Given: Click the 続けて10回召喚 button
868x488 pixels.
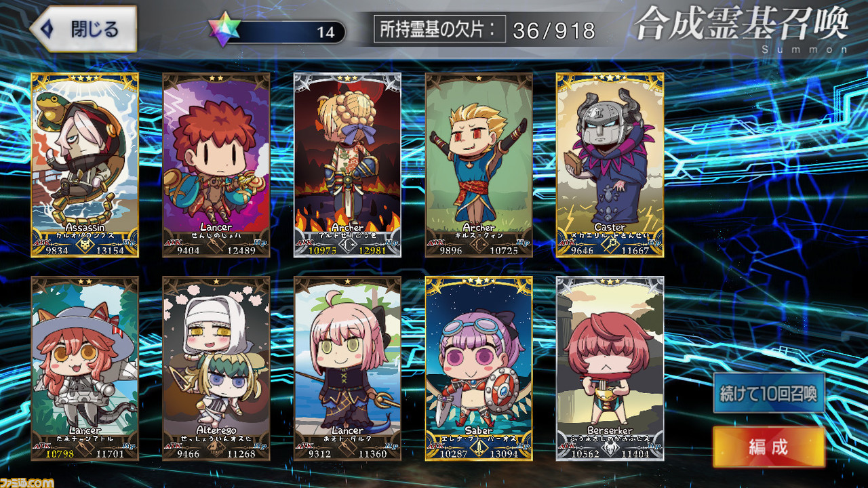Looking at the screenshot, I should coord(768,393).
